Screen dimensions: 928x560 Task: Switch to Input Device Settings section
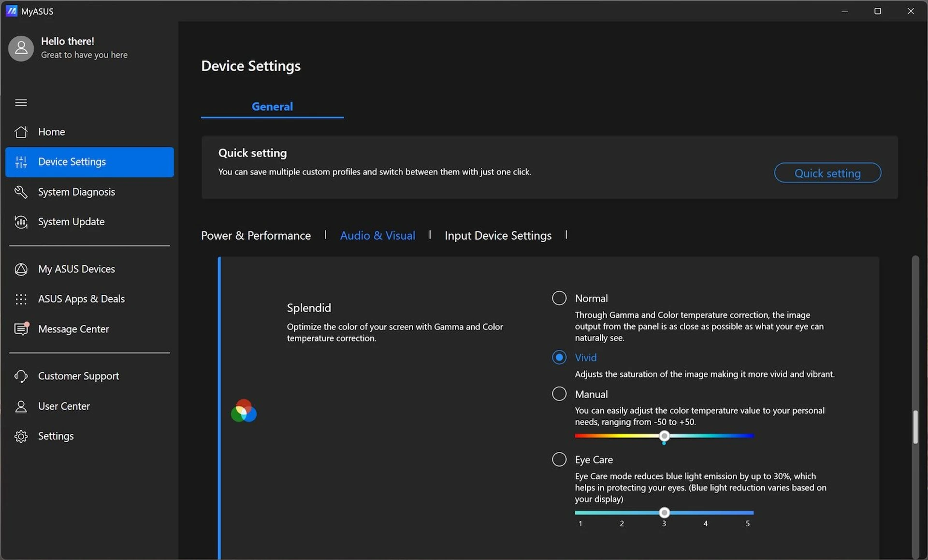(498, 235)
